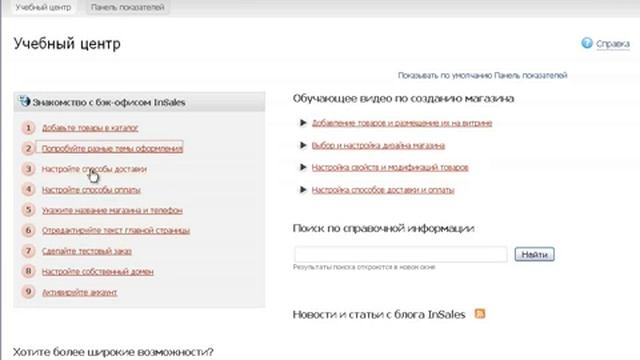Click step number 1 circle icon
The height and width of the screenshot is (360, 640).
tap(28, 128)
